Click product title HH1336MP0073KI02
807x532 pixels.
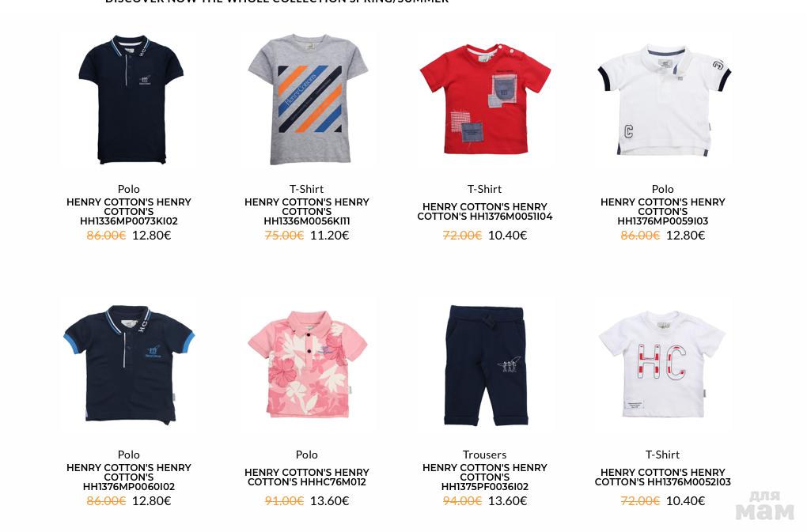pos(129,212)
